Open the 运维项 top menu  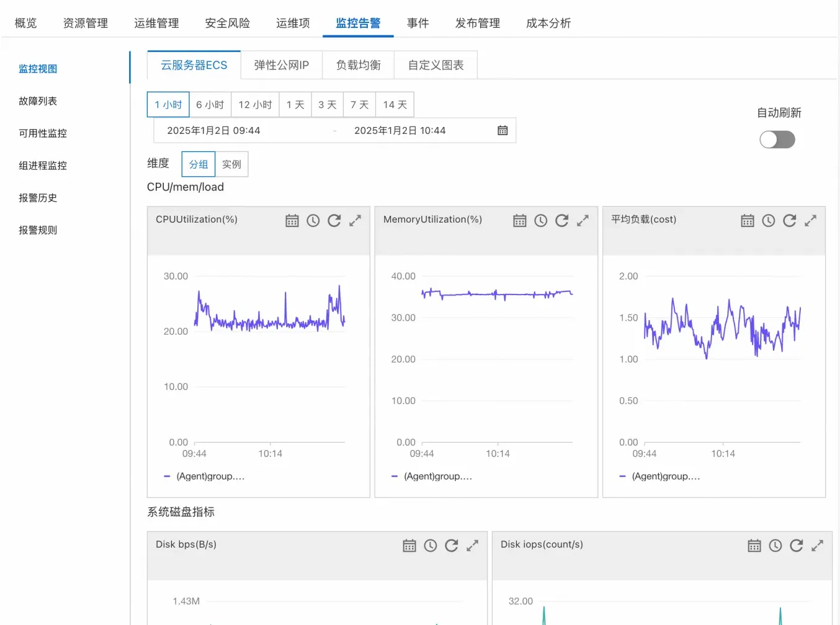tap(293, 24)
